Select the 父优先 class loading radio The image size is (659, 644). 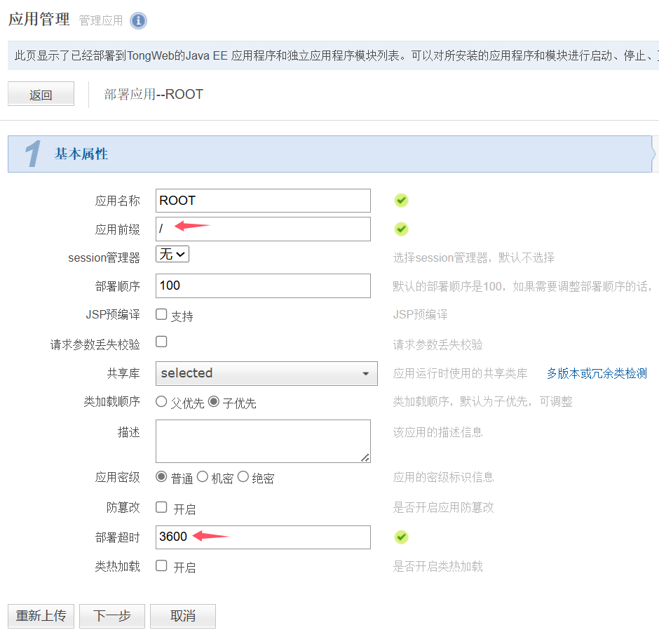(x=162, y=402)
